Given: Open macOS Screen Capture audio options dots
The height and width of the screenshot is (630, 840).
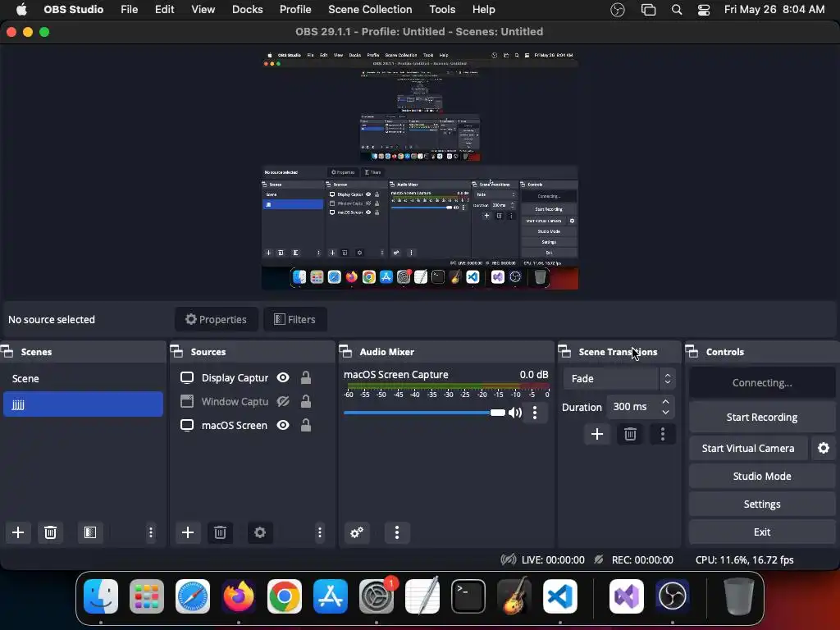Looking at the screenshot, I should 535,413.
